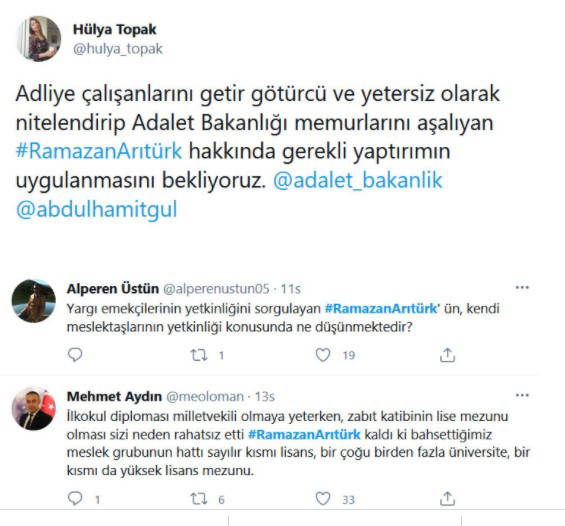The image size is (565, 526).
Task: Open Alperen Üstün's avatar
Action: [x=34, y=300]
